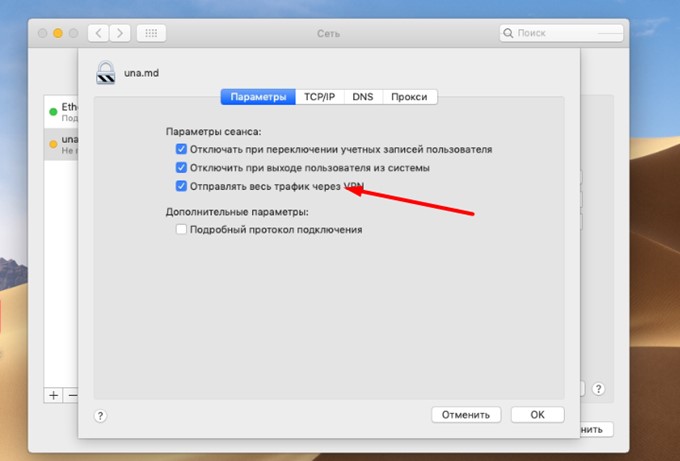This screenshot has height=461, width=680.
Task: Click the Дополнительные параметры heading
Action: tap(237, 212)
